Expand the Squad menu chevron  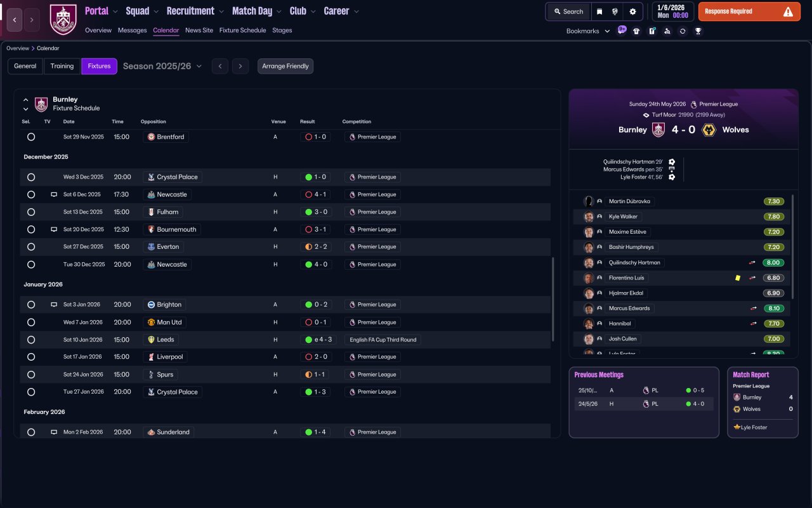[x=156, y=11]
